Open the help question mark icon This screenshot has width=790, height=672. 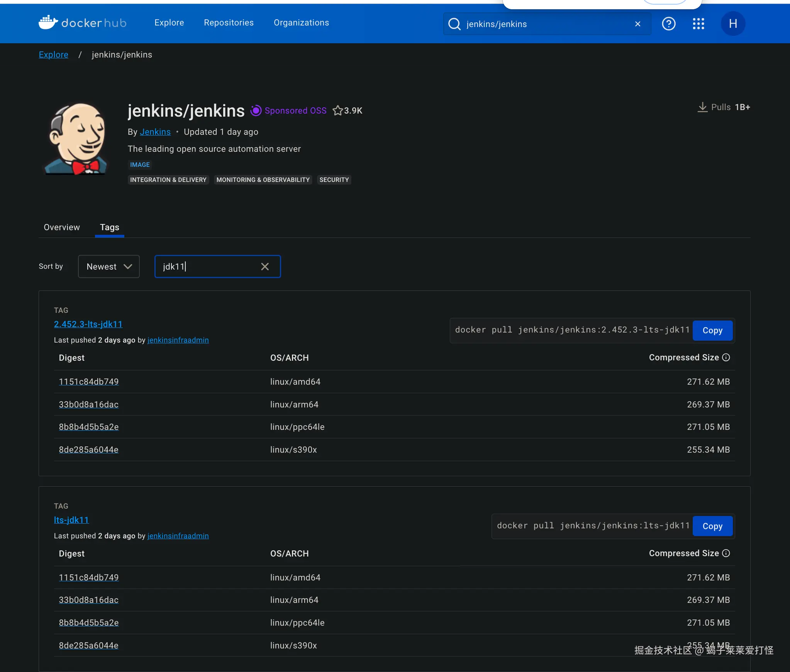(x=668, y=24)
